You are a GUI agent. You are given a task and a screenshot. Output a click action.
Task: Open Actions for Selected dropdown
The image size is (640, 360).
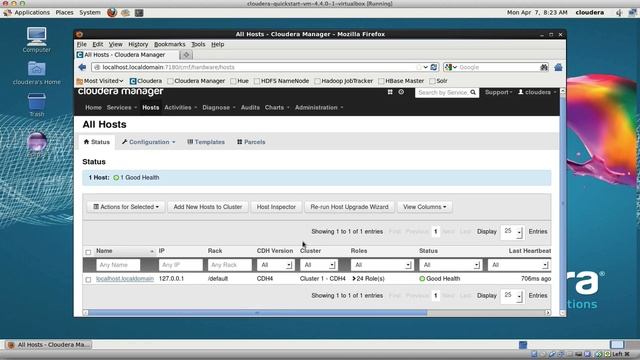coord(126,207)
